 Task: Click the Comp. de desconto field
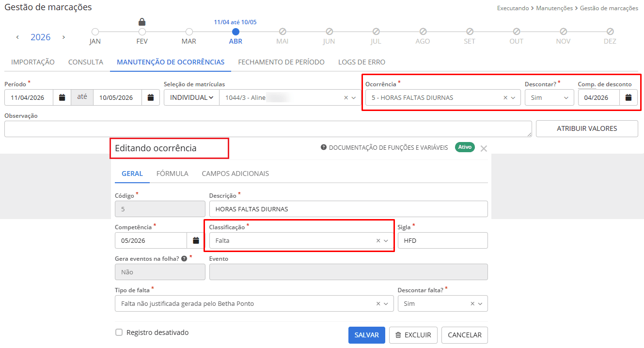(x=599, y=97)
